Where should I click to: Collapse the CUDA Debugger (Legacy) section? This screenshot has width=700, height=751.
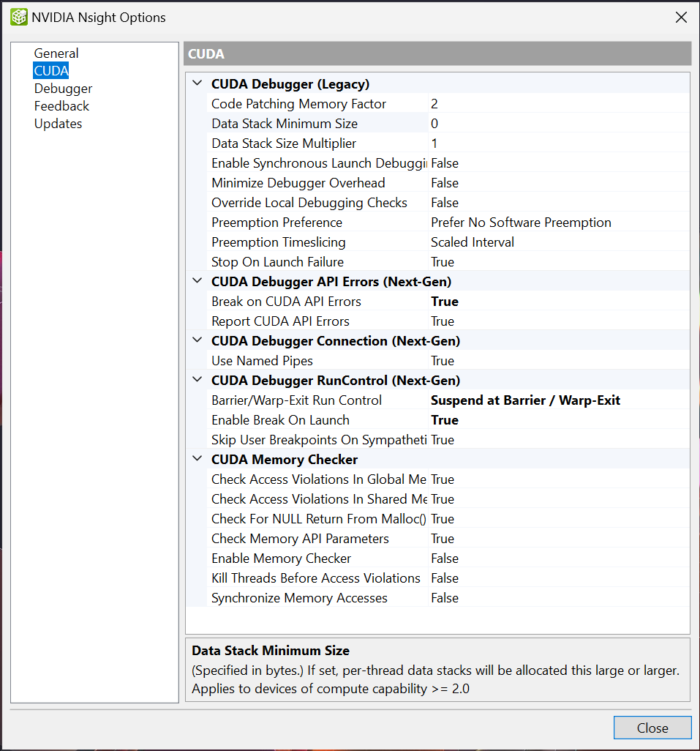coord(197,83)
